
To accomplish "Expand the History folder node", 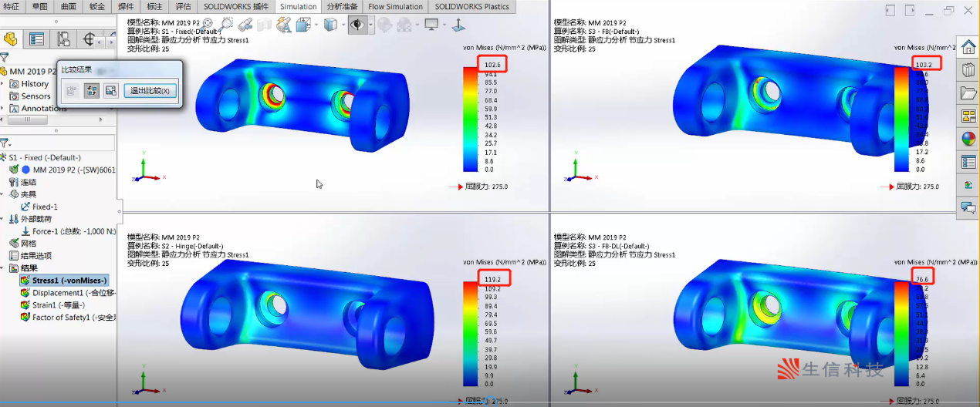I will (3, 83).
